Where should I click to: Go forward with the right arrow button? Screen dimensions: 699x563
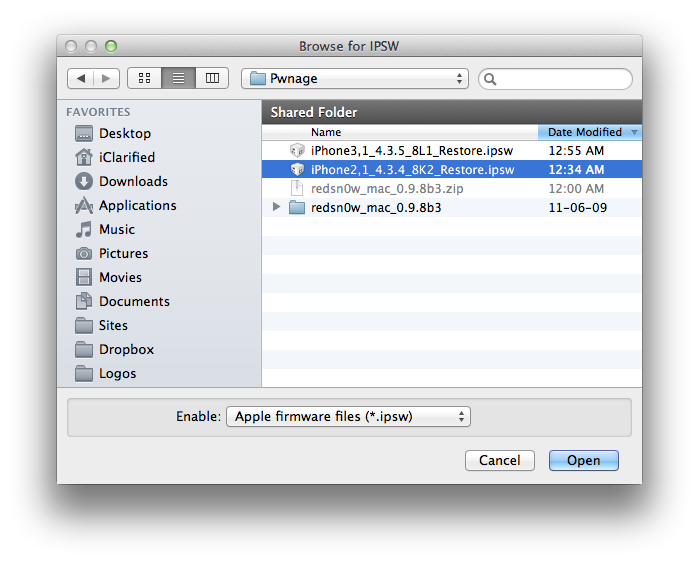(x=106, y=78)
